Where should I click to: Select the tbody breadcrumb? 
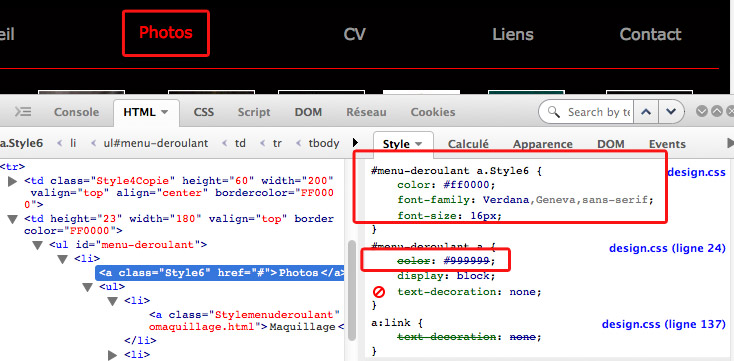tap(324, 143)
